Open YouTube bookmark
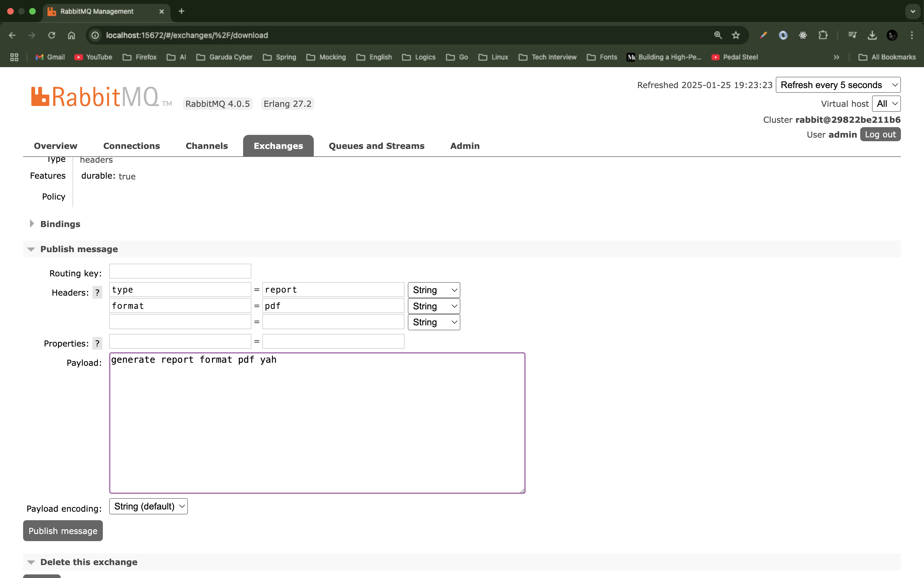The image size is (924, 578). point(93,57)
